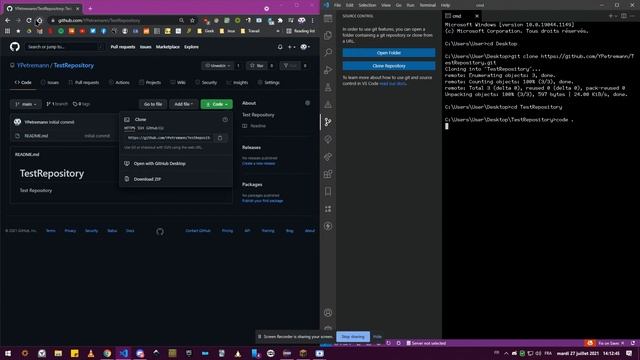The image size is (640, 360).
Task: Open the main branch dropdown
Action: tap(26, 104)
